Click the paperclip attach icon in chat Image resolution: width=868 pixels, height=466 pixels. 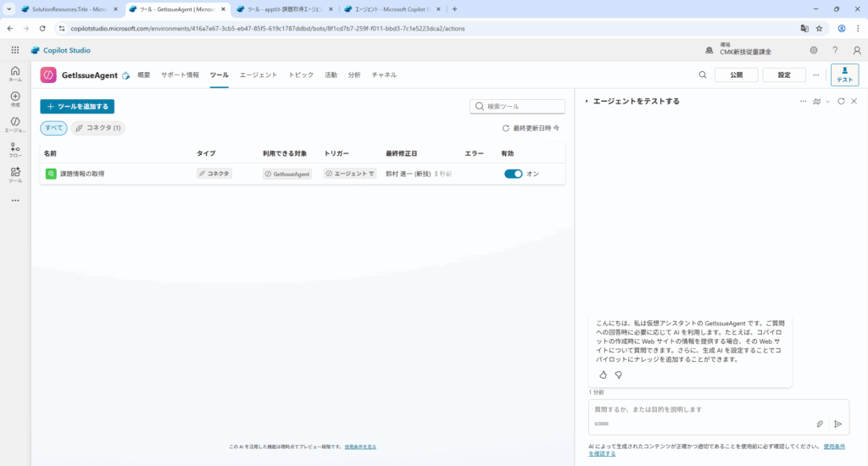[x=820, y=424]
